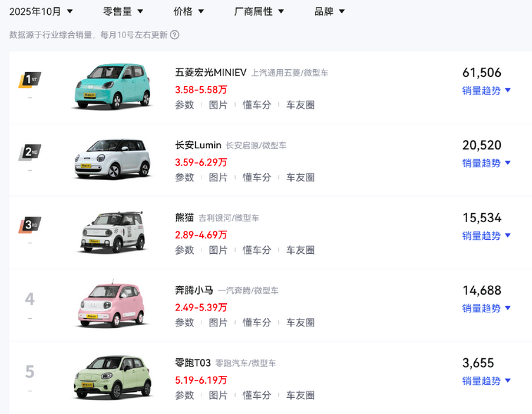Click the 3.58-5.58万 price of 五菱宏光MINIEV
Screen dimensions: 532x414
point(201,90)
